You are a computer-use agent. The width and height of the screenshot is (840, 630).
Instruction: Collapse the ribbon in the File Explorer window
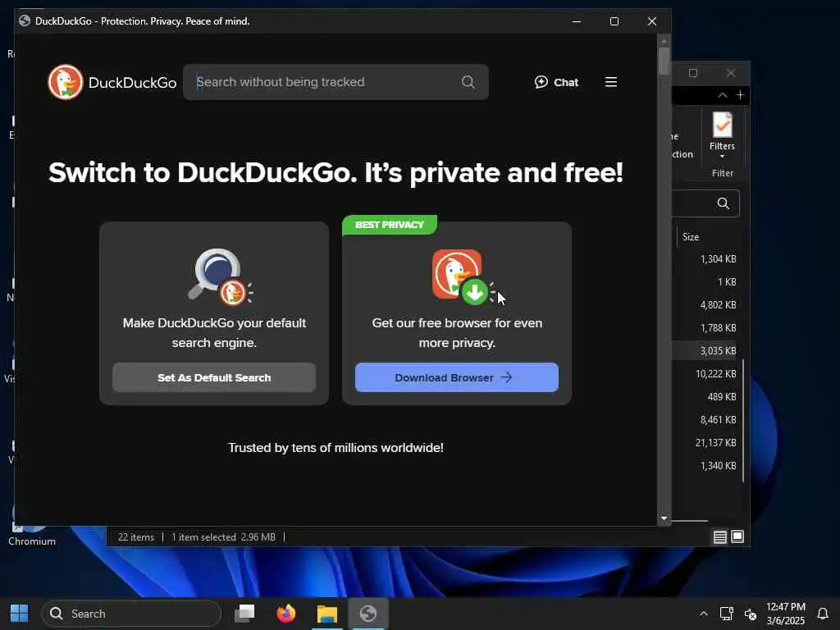[x=722, y=95]
